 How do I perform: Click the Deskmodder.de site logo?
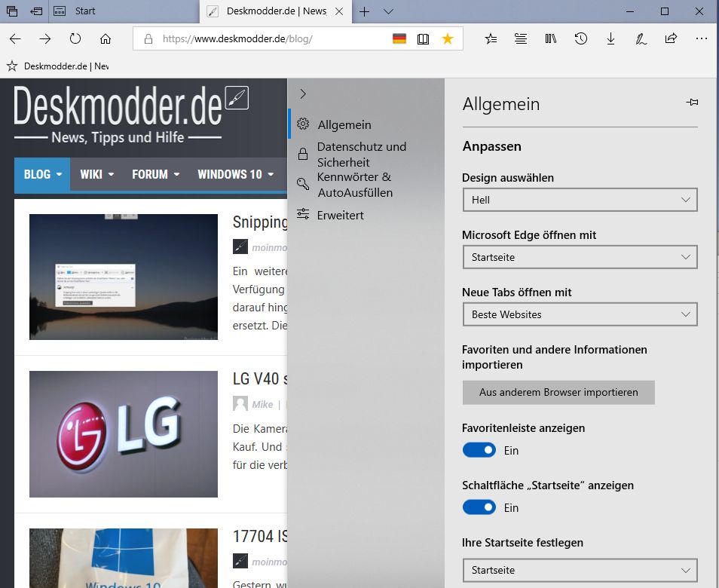[x=130, y=113]
